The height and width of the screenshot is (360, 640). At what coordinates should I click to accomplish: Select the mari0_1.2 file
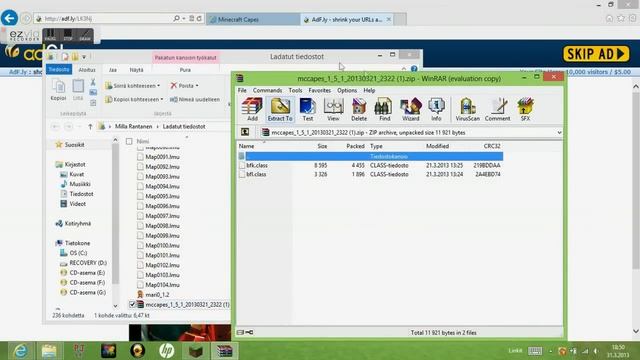pyautogui.click(x=157, y=295)
